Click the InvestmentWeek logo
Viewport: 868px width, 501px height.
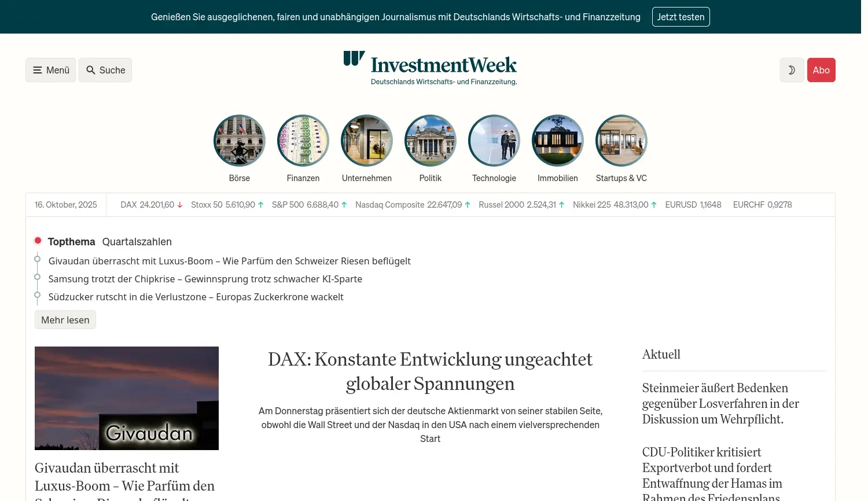point(430,69)
